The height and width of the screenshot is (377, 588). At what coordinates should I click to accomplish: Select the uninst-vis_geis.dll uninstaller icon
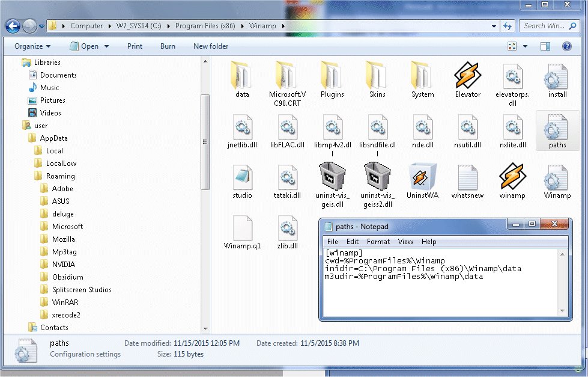click(332, 176)
